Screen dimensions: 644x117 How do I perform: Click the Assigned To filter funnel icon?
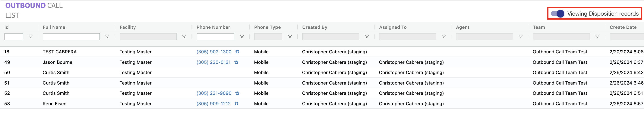click(x=443, y=37)
